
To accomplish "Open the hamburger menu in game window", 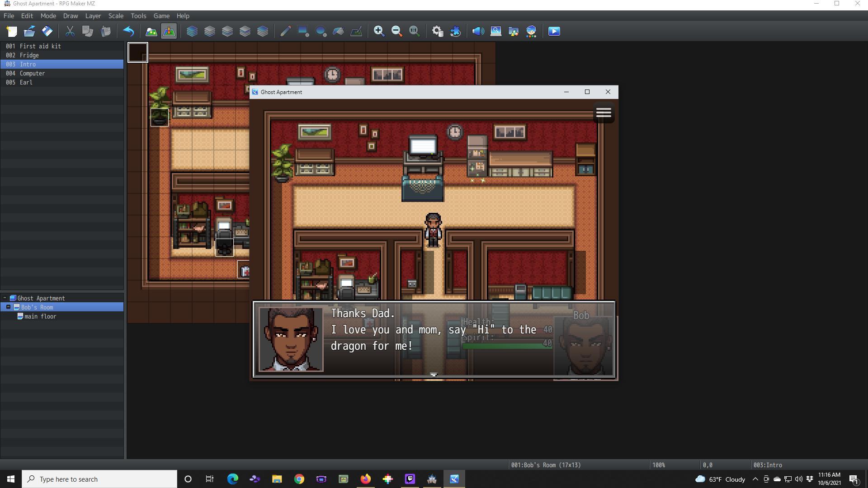I will pos(603,113).
